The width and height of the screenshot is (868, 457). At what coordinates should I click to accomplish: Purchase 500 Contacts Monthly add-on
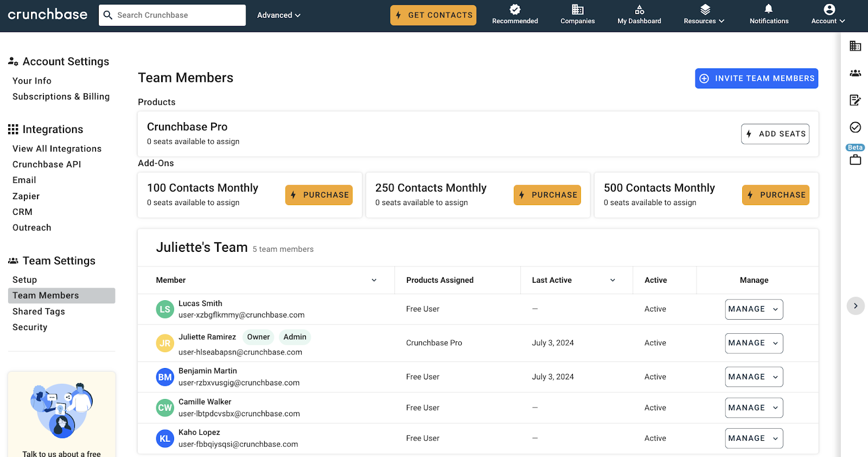tap(776, 195)
